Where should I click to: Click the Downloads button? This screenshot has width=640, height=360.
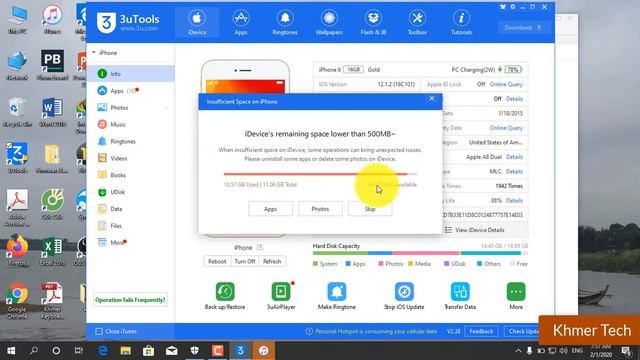coord(523,28)
